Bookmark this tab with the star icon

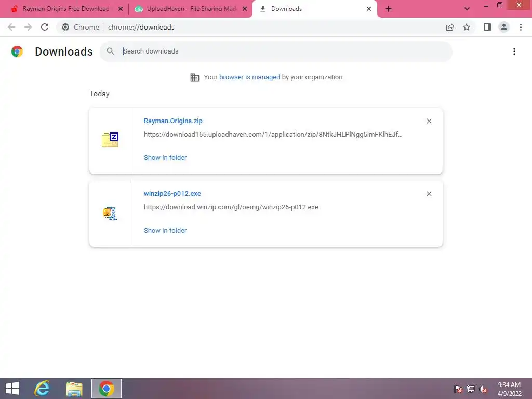[467, 27]
